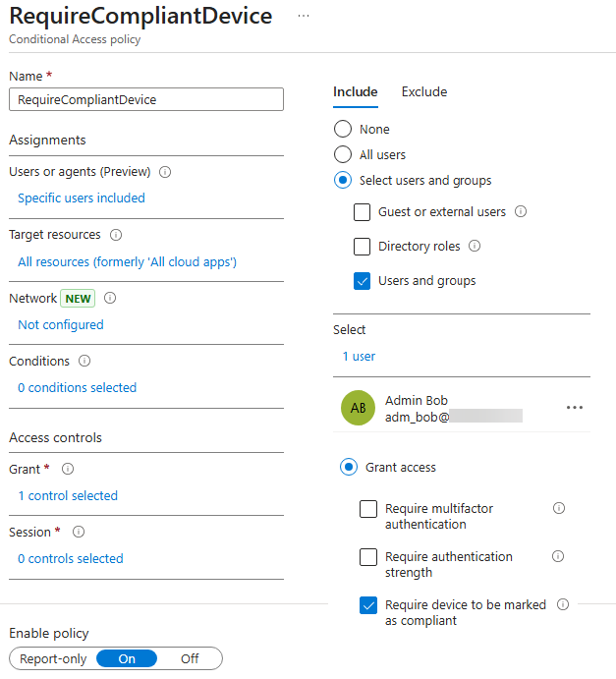Open the Specific users included link
This screenshot has height=679, width=616.
pyautogui.click(x=82, y=198)
